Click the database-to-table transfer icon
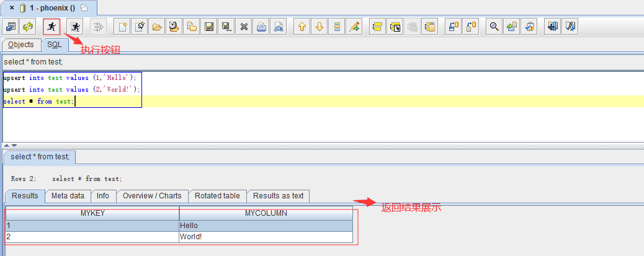644x256 pixels. 454,27
